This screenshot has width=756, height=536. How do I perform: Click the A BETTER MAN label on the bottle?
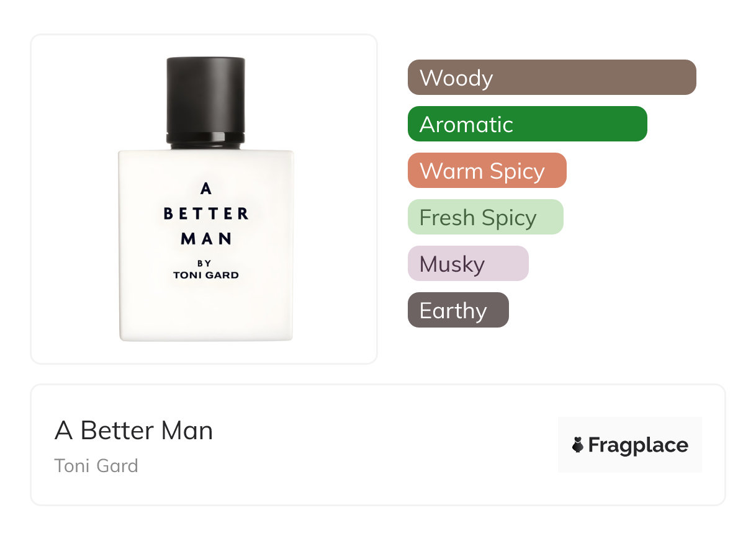tap(205, 213)
